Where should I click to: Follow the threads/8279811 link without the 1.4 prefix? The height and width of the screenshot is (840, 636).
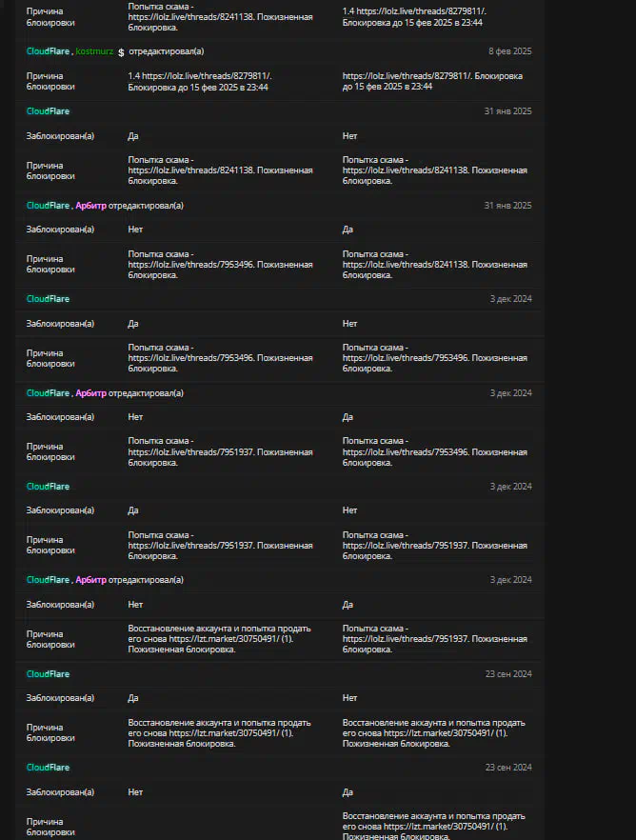407,76
